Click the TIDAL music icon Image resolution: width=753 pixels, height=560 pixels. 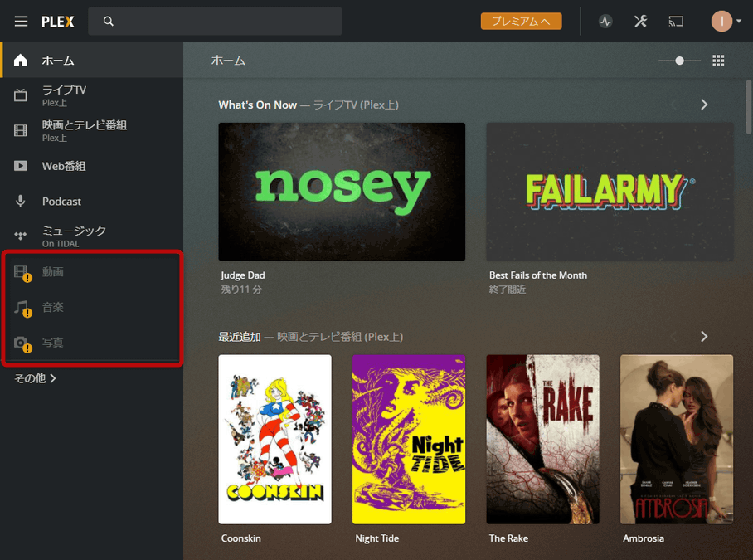[20, 236]
